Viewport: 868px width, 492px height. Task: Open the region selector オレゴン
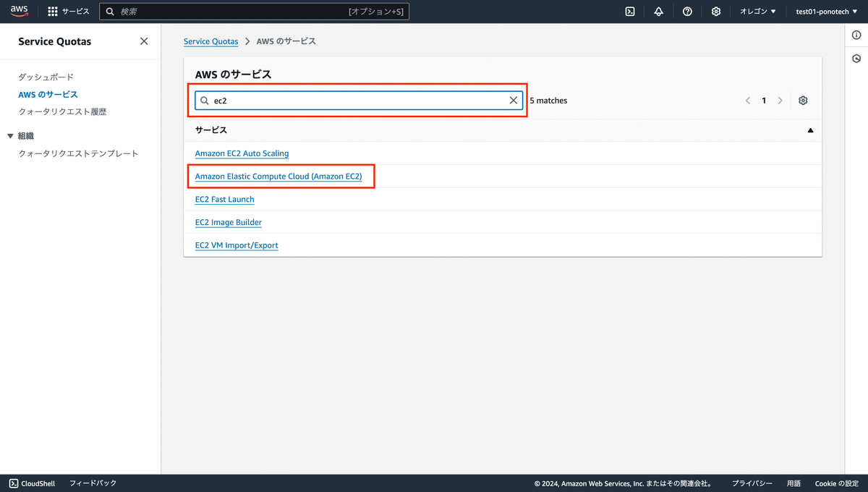(757, 12)
